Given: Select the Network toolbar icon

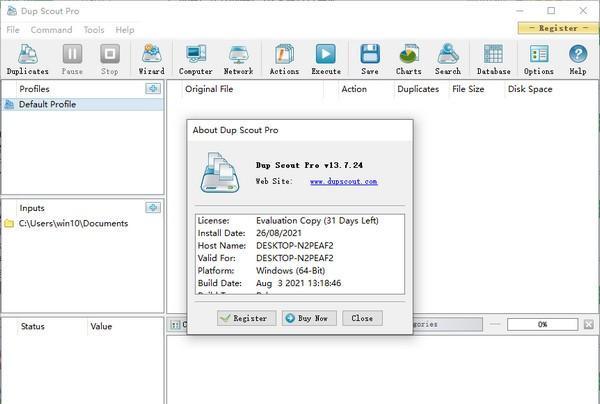Looking at the screenshot, I should click(238, 59).
